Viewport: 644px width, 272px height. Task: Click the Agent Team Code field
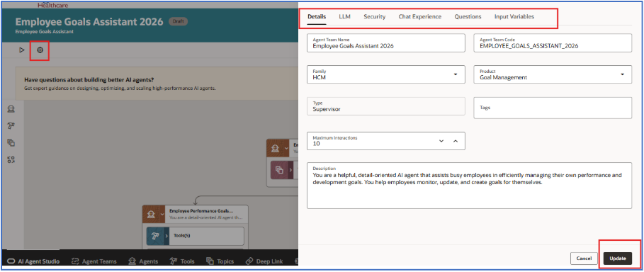553,42
